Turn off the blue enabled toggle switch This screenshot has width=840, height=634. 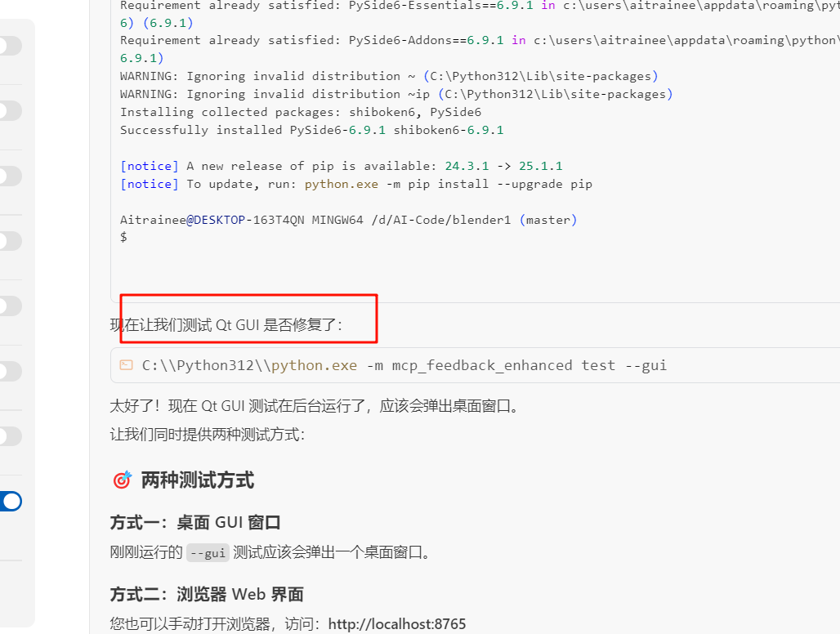click(x=11, y=501)
